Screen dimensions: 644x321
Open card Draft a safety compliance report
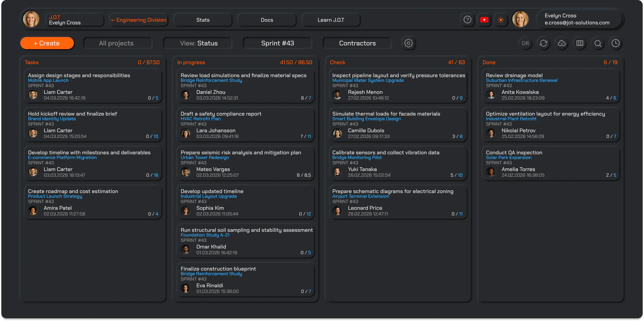(246, 125)
